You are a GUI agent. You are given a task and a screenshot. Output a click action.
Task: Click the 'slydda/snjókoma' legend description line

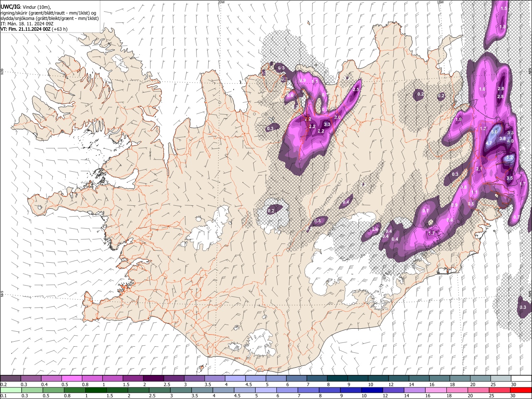(49, 18)
